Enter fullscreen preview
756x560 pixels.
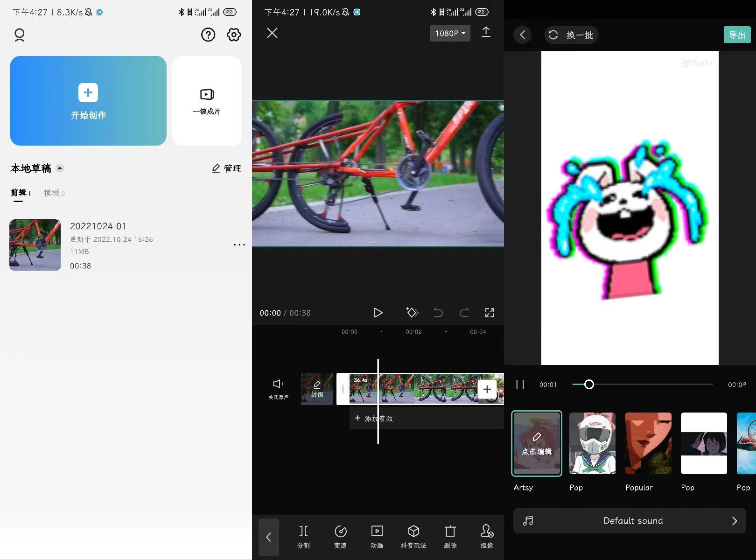pyautogui.click(x=490, y=313)
